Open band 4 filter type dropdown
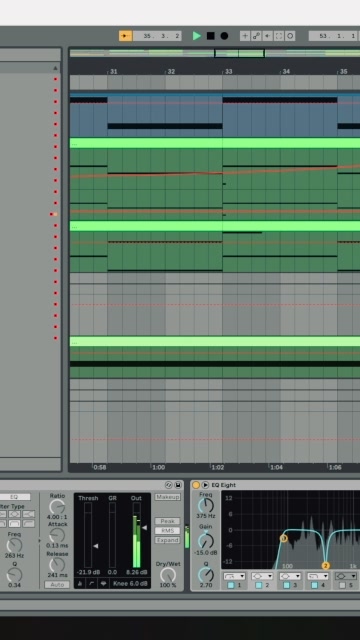The height and width of the screenshot is (640, 360). pyautogui.click(x=318, y=576)
